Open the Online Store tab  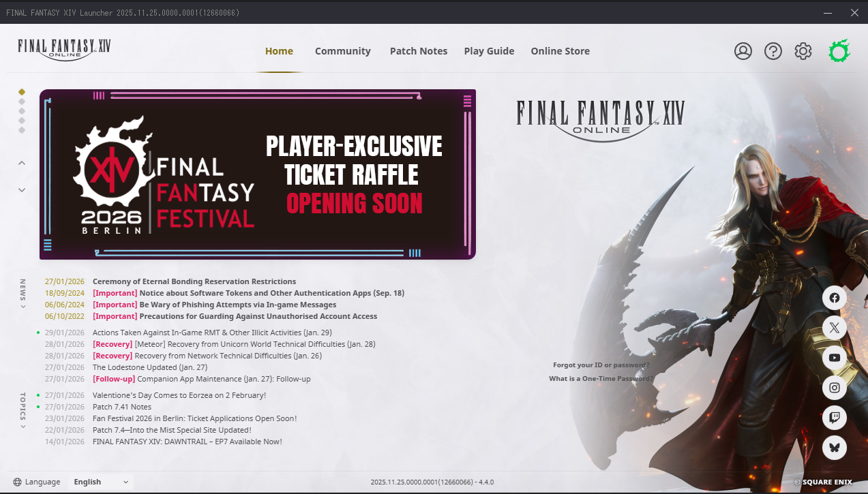[x=560, y=51]
